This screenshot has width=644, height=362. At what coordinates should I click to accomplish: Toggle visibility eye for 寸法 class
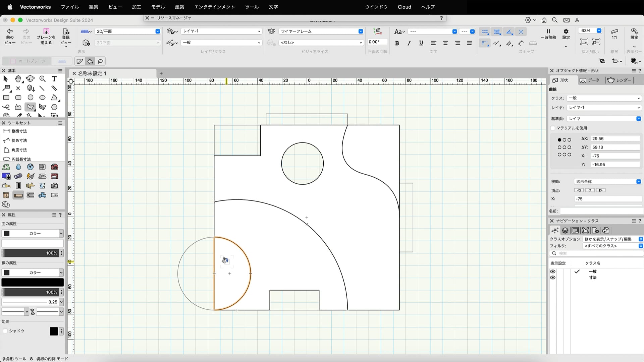pos(553,278)
